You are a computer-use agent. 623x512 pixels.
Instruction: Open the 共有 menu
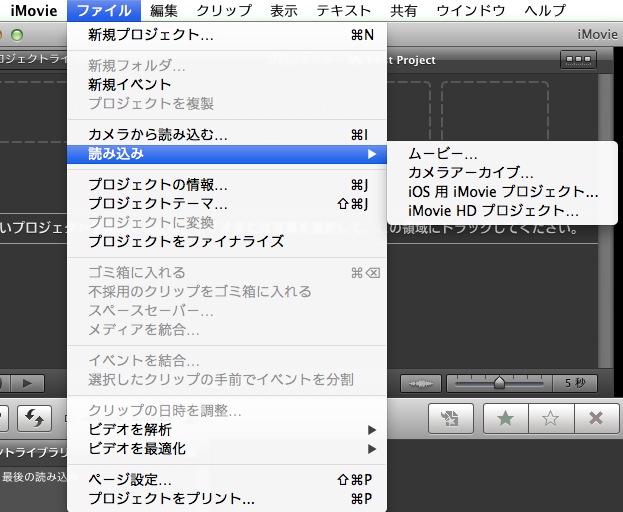(x=403, y=10)
